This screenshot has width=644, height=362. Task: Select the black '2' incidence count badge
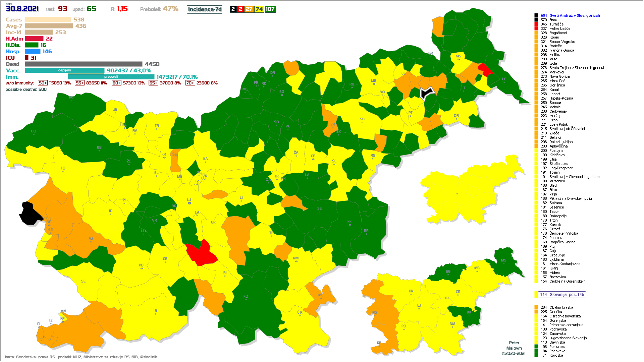pyautogui.click(x=233, y=9)
